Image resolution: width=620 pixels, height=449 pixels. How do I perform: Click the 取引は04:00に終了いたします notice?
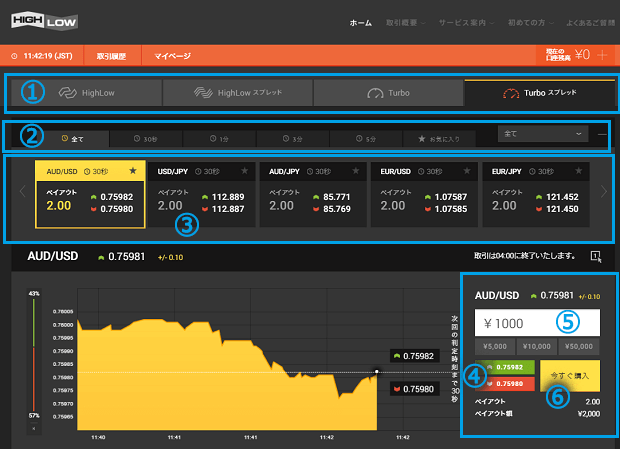click(524, 256)
